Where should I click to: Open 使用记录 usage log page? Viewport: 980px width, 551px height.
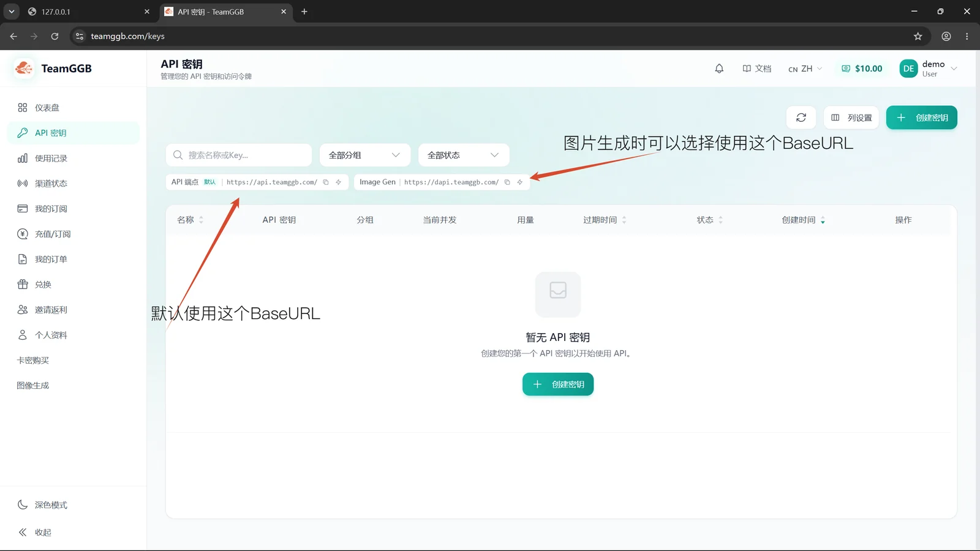73,158
